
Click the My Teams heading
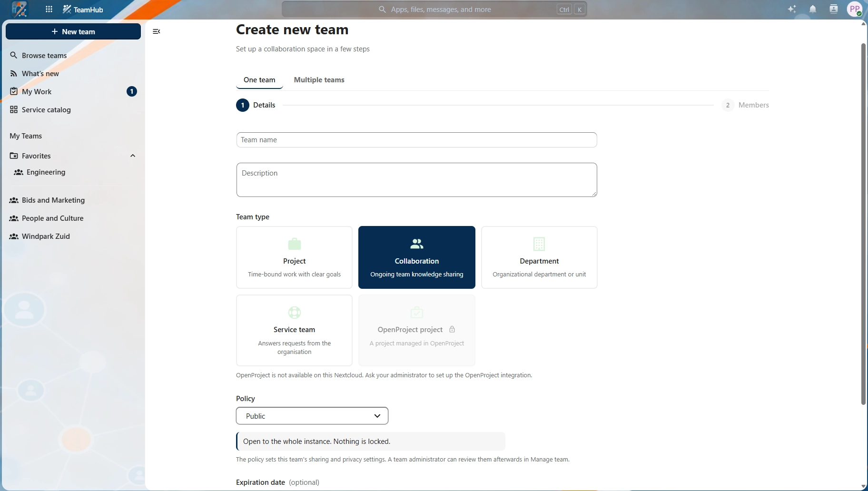coord(26,136)
